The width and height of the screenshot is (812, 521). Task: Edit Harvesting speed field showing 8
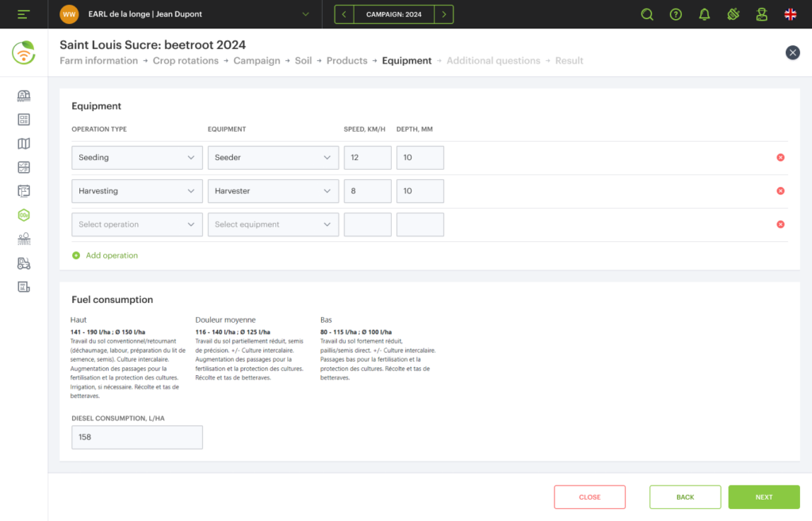pyautogui.click(x=368, y=191)
